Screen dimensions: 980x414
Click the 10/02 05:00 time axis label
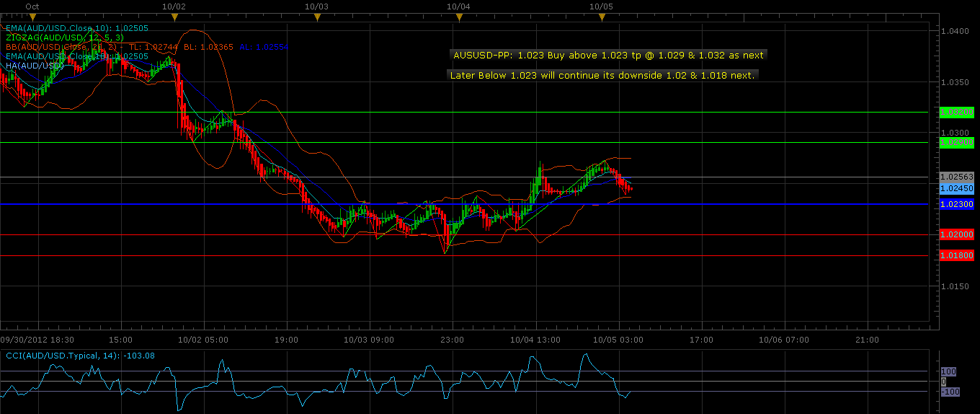[x=202, y=339]
